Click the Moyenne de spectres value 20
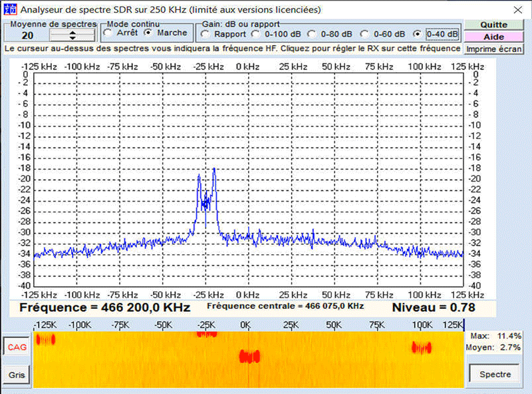Image resolution: width=532 pixels, height=394 pixels. (x=27, y=36)
